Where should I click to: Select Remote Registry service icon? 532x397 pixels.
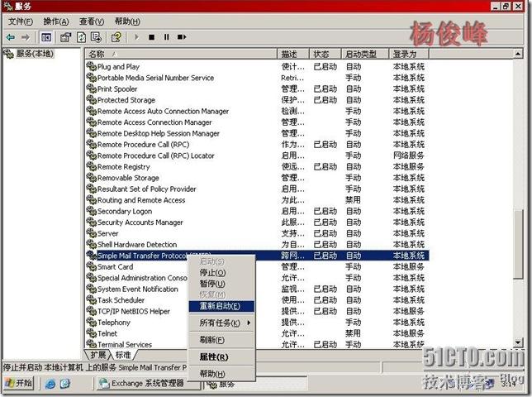coord(91,166)
